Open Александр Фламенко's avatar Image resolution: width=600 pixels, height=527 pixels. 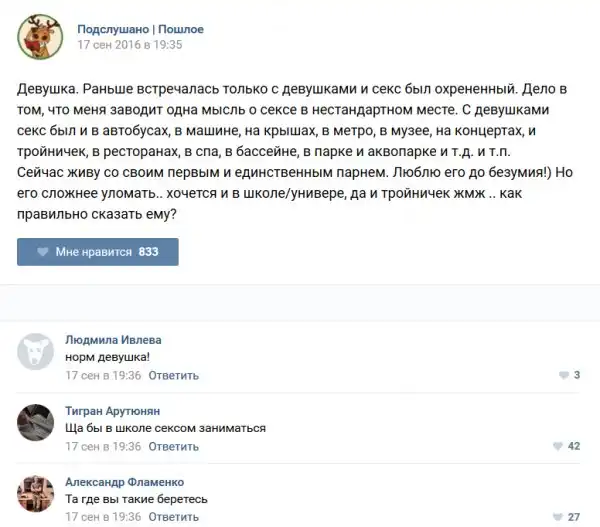[37, 493]
